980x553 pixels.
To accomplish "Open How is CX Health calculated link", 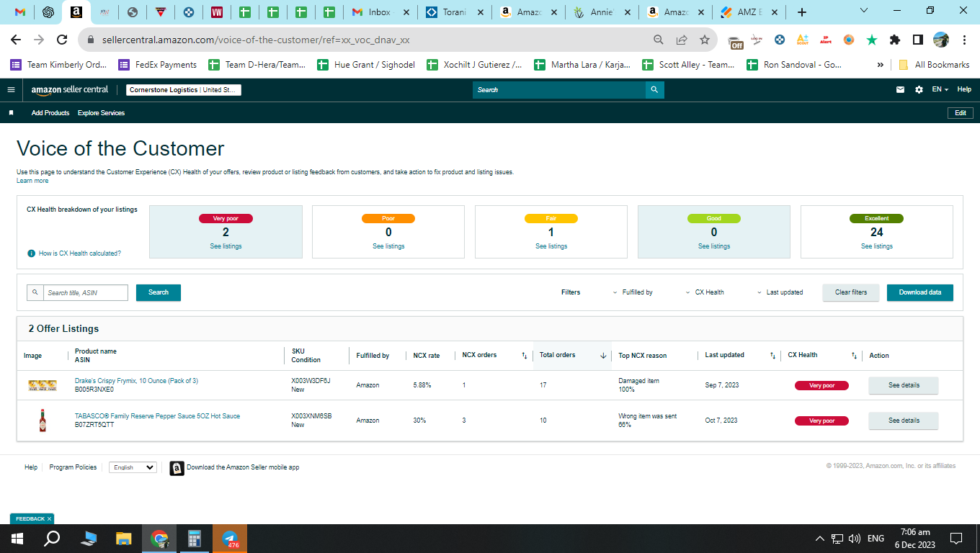I will 80,253.
